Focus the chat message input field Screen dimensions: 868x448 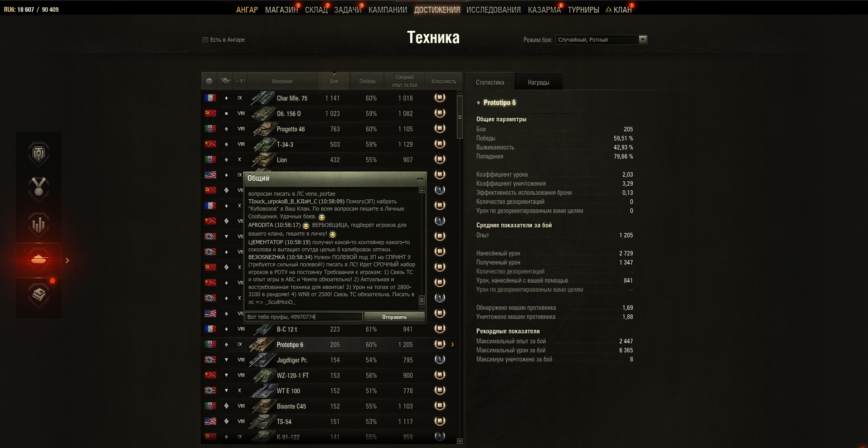click(x=304, y=317)
